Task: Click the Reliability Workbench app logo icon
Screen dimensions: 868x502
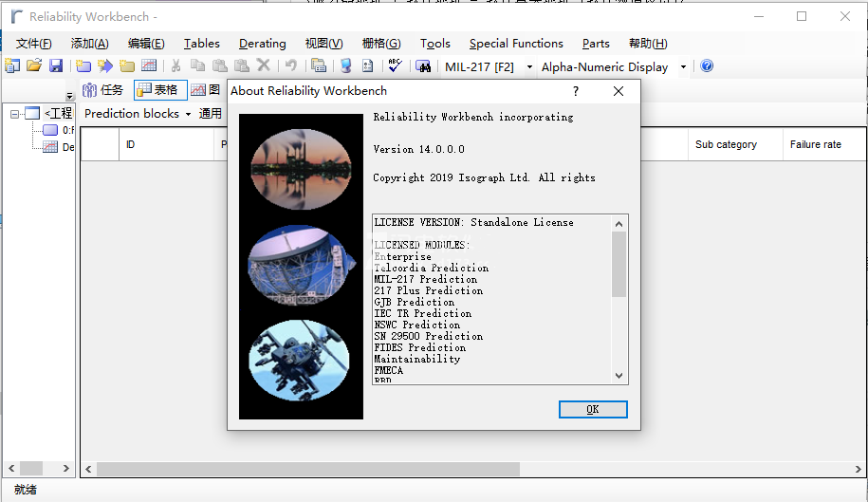Action: [x=17, y=16]
